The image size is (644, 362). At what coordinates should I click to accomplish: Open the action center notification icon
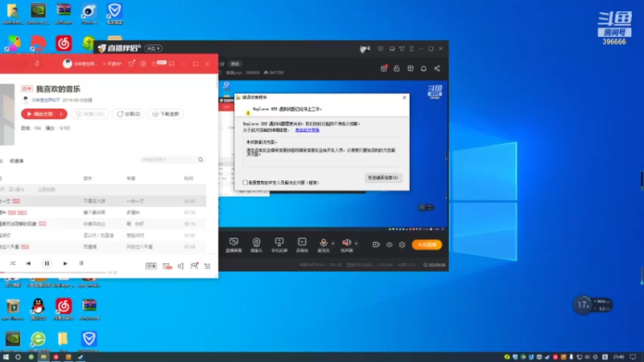pyautogui.click(x=634, y=357)
